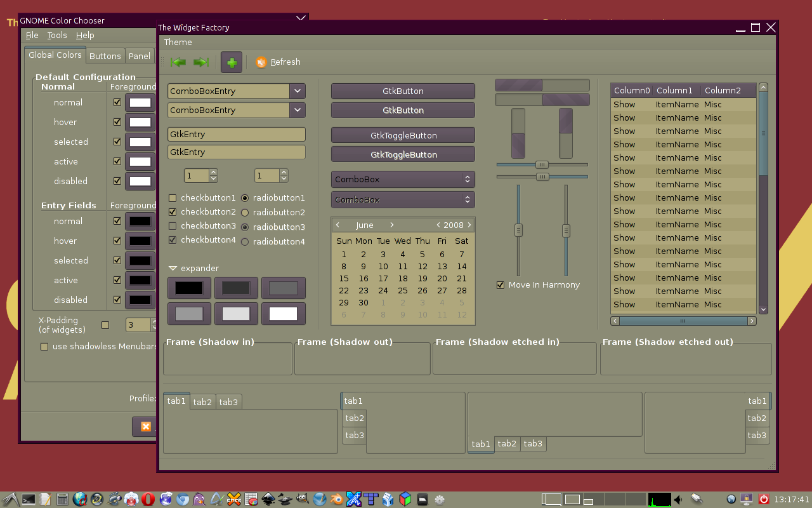
Task: Toggle the X-Padding checkbox in Color Chooser
Action: (105, 325)
